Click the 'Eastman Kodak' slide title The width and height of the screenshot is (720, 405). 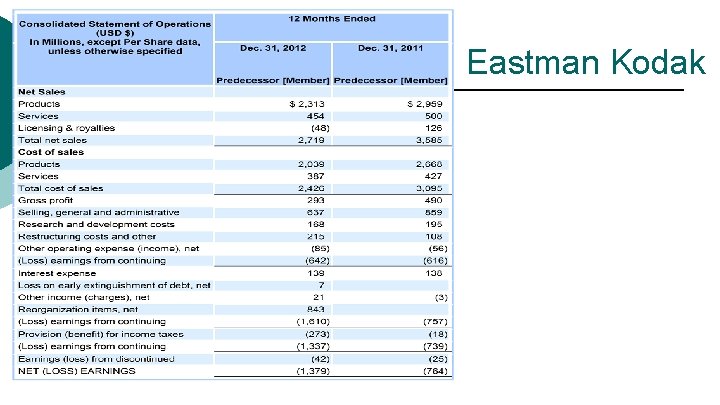point(586,62)
